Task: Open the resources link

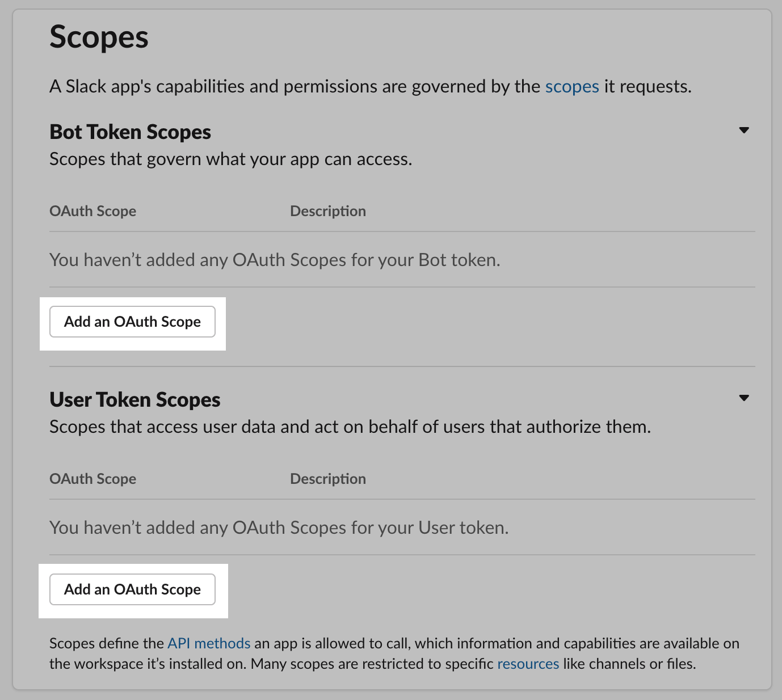Action: pyautogui.click(x=528, y=664)
